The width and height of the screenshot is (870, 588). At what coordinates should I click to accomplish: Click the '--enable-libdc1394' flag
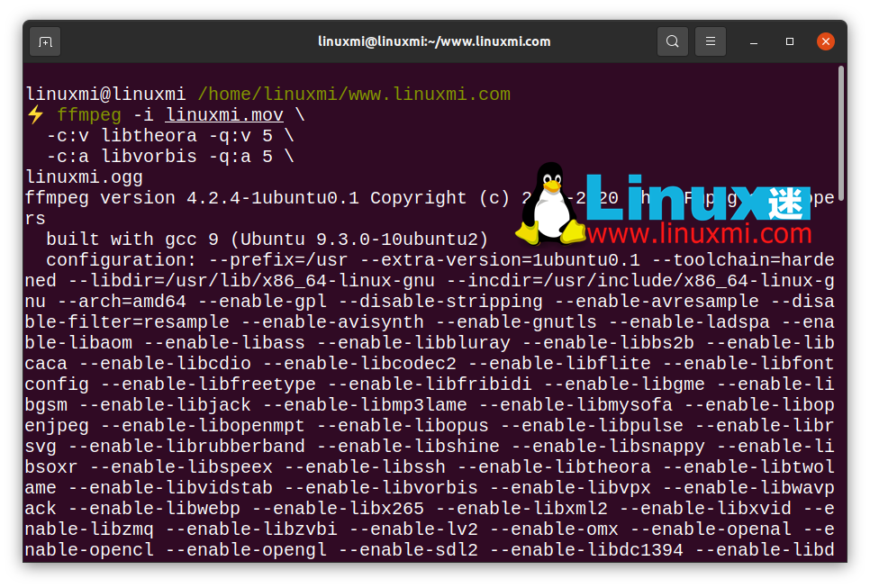[586, 550]
